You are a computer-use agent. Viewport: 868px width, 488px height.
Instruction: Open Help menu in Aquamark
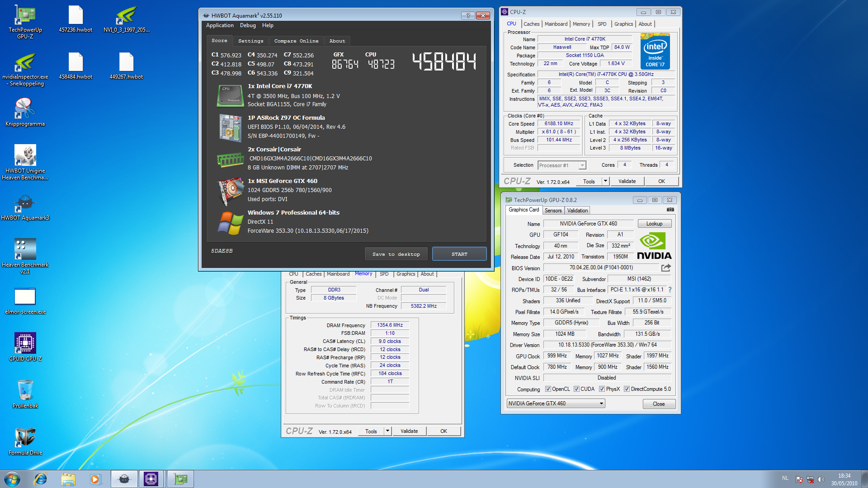click(268, 25)
